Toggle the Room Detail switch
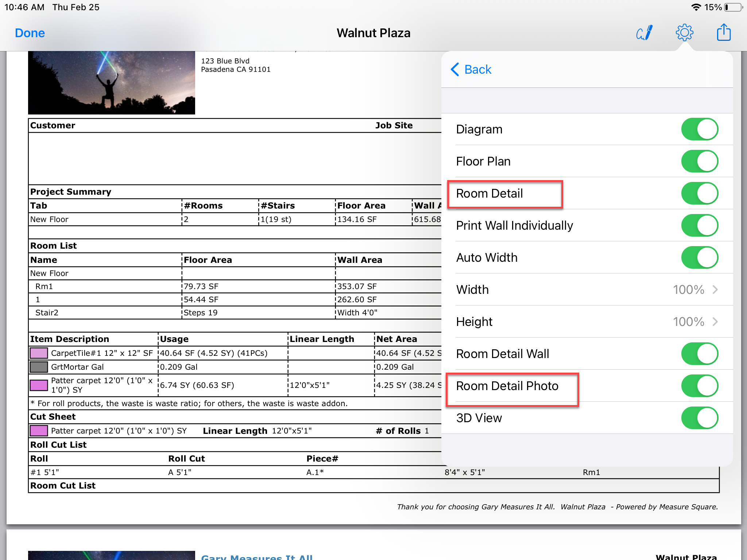Viewport: 747px width, 560px height. (699, 193)
